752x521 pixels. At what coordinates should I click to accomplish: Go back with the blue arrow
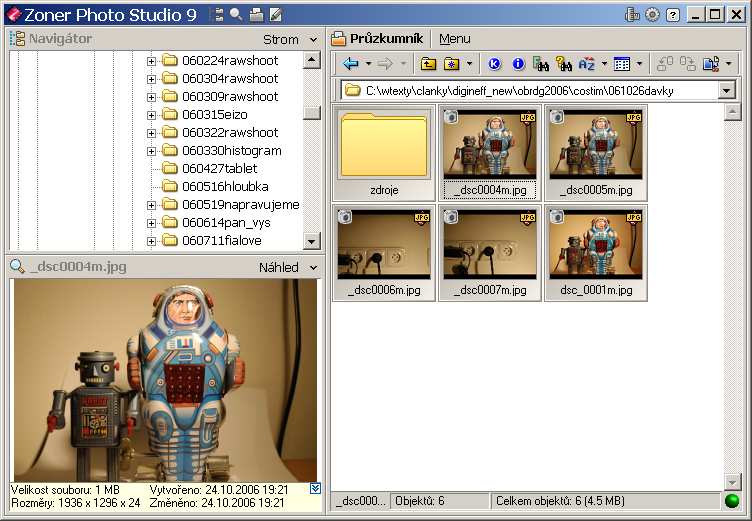click(x=351, y=63)
